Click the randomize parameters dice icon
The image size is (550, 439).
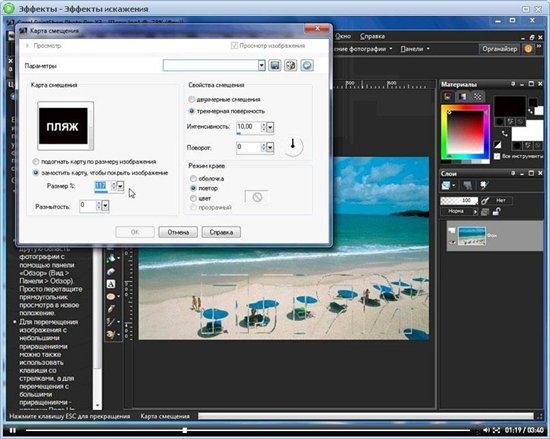coord(290,66)
